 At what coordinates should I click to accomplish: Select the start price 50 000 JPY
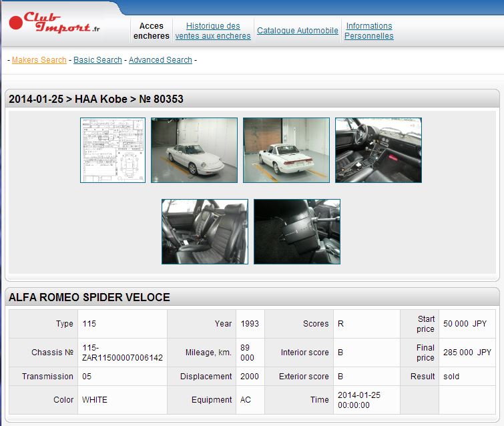click(465, 324)
